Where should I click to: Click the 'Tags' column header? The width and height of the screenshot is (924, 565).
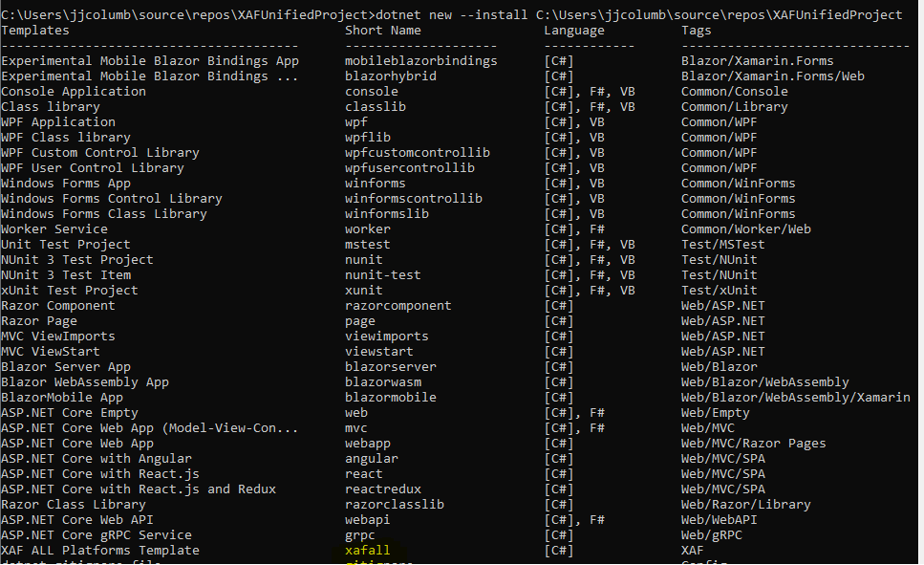pos(696,30)
